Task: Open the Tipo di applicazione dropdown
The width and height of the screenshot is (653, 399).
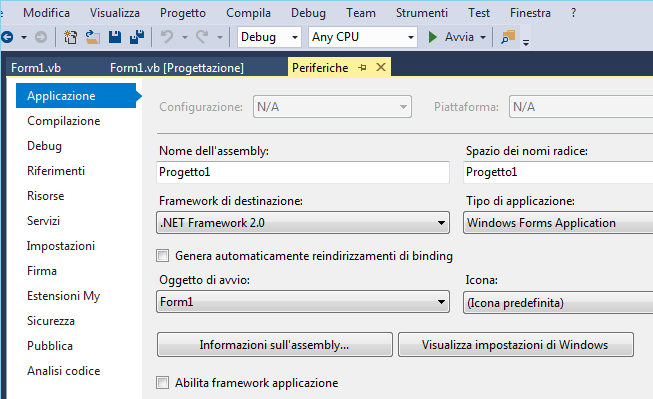Action: tap(558, 223)
